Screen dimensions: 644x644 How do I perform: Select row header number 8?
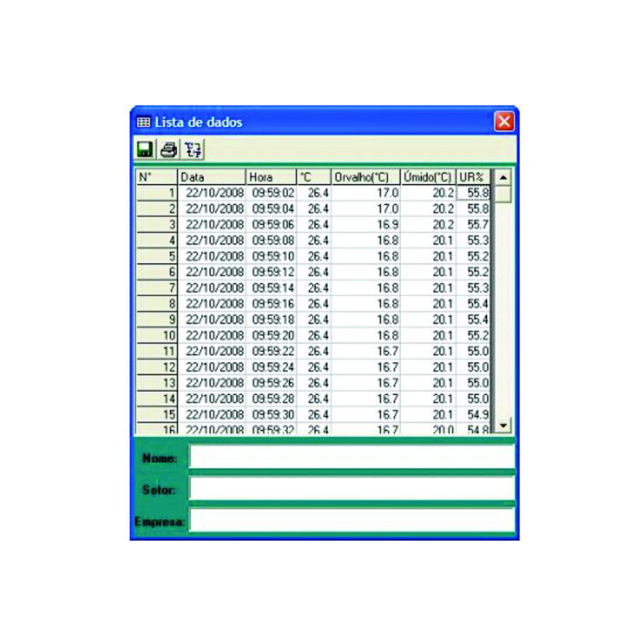[x=156, y=304]
